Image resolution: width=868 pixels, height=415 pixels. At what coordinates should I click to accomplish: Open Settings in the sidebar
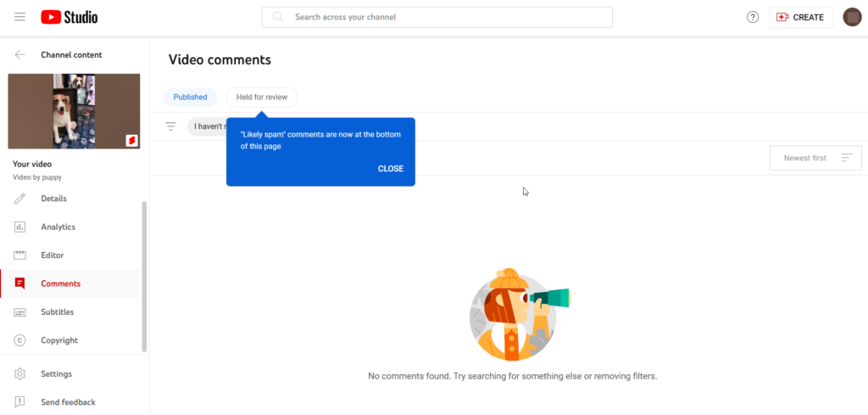[x=56, y=374]
